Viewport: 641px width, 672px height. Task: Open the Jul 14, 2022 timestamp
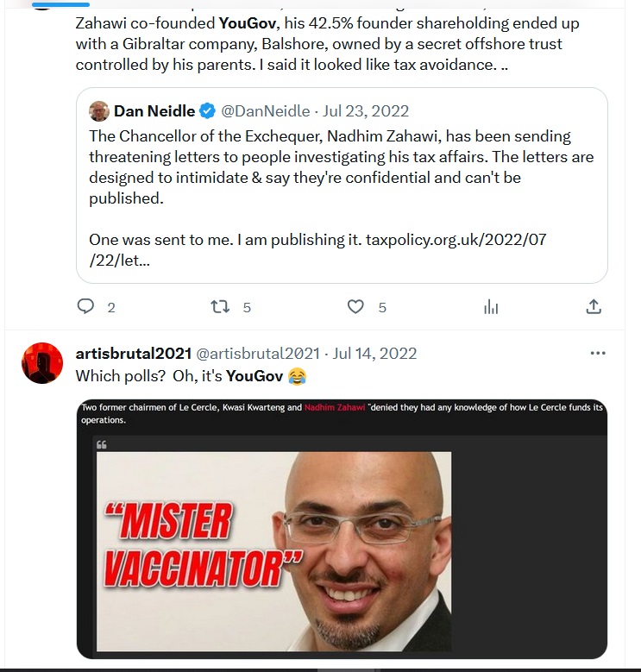[375, 354]
